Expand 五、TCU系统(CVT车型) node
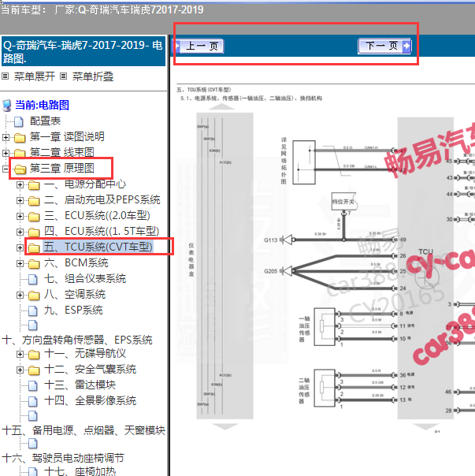This screenshot has width=475, height=476. (x=20, y=247)
